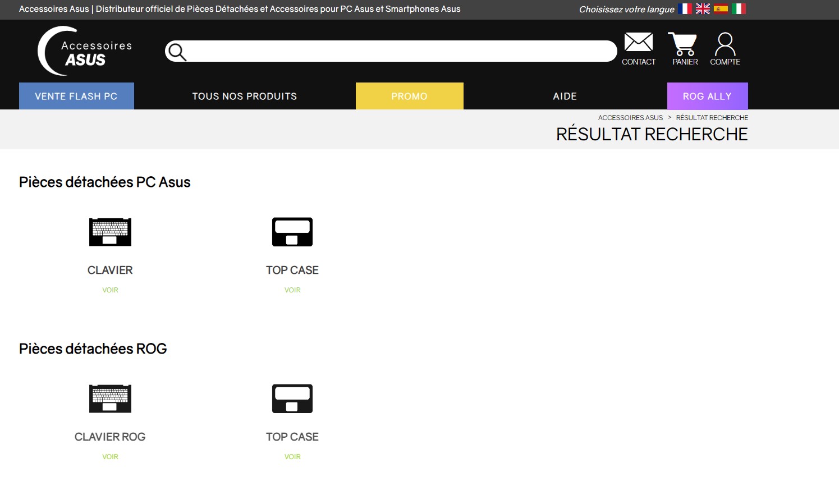This screenshot has width=839, height=504.
Task: Choose the Spanish flag language
Action: tap(721, 9)
